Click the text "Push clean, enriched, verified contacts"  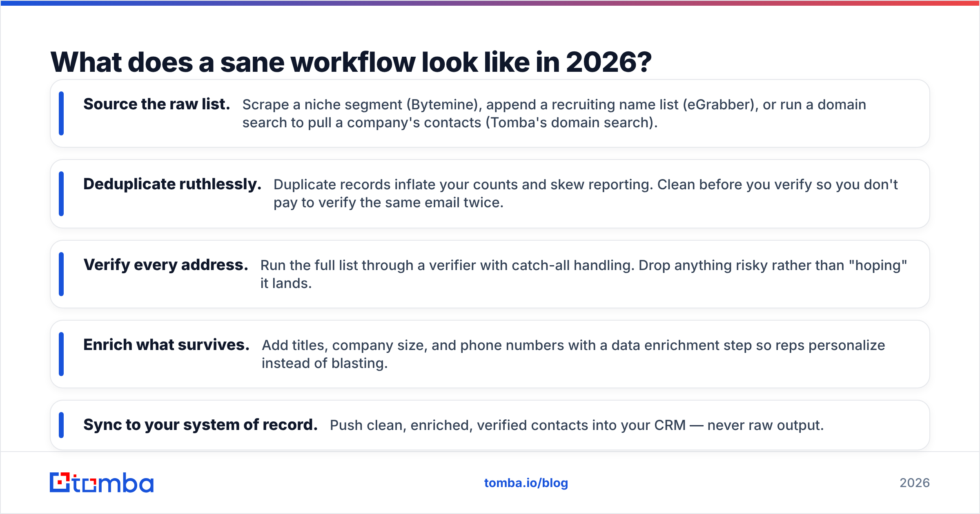[x=577, y=425]
